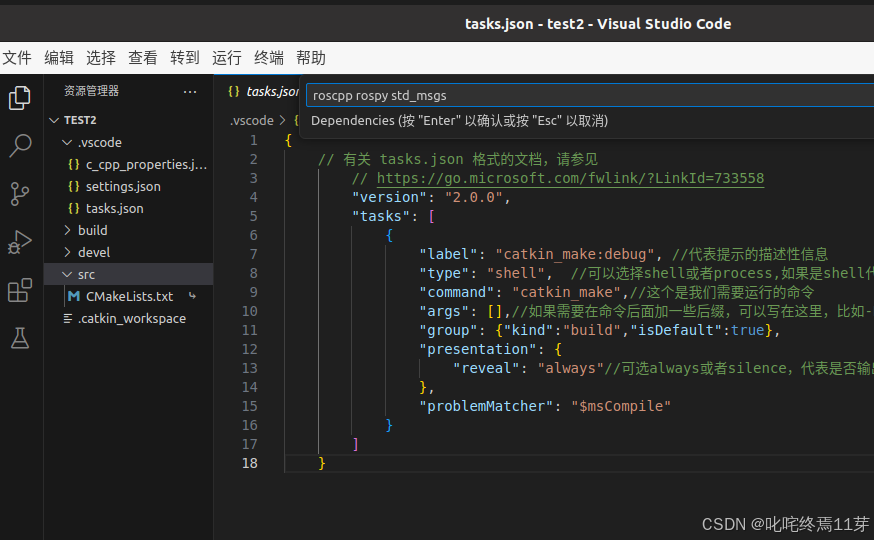The height and width of the screenshot is (540, 874).
Task: Open tasks.json in explorer tree
Action: [x=115, y=208]
